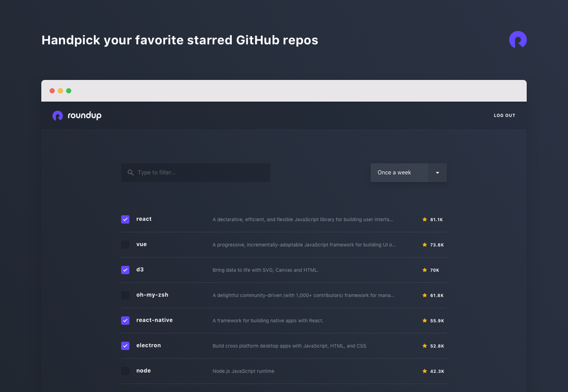This screenshot has height=392, width=568.
Task: Click the 81.1K star count
Action: (x=436, y=220)
